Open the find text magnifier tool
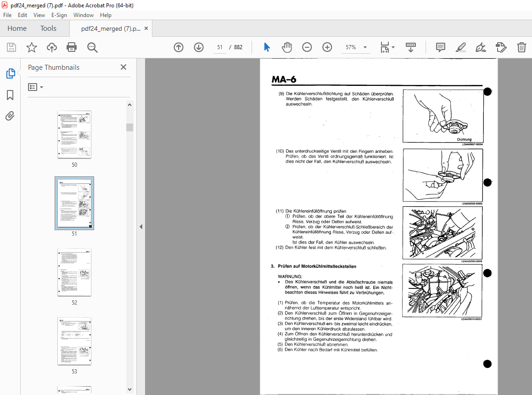 click(92, 48)
